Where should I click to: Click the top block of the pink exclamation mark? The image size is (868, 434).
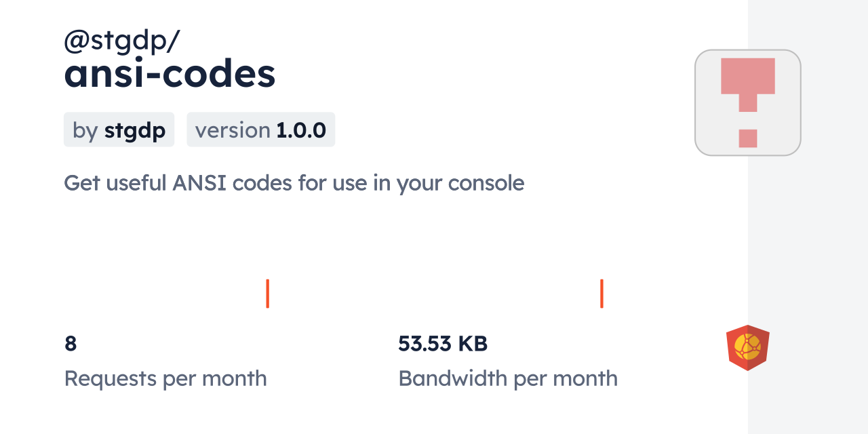click(747, 76)
